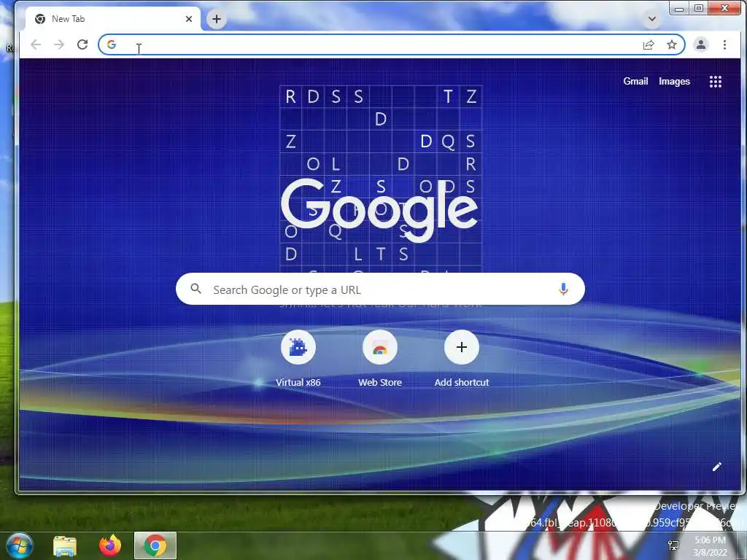Screen dimensions: 747x560
Task: Customize this page with pencil icon
Action: pos(716,467)
